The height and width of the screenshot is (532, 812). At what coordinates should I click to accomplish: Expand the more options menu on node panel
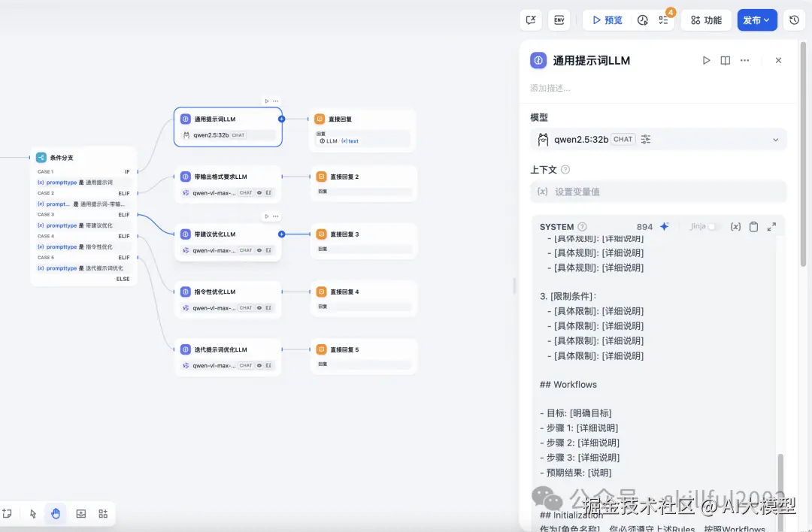point(744,60)
